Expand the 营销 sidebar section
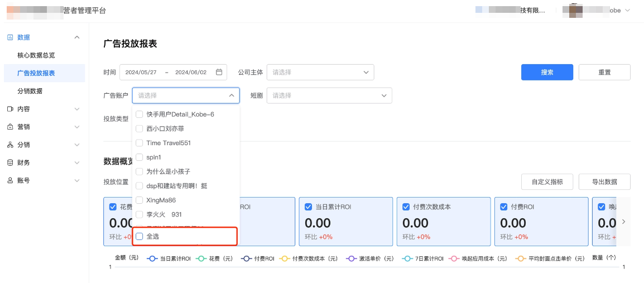 [x=77, y=127]
